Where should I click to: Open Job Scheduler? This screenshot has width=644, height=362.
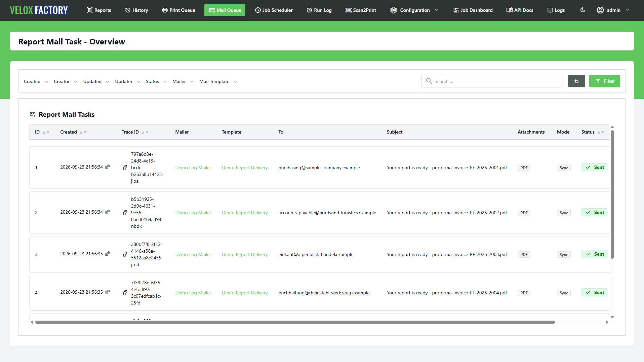pyautogui.click(x=274, y=10)
